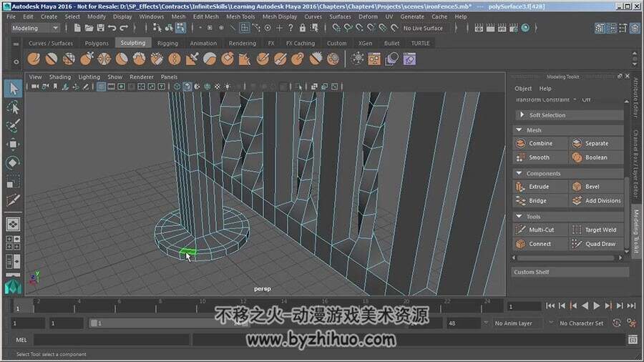Open the Deform menu

click(368, 17)
